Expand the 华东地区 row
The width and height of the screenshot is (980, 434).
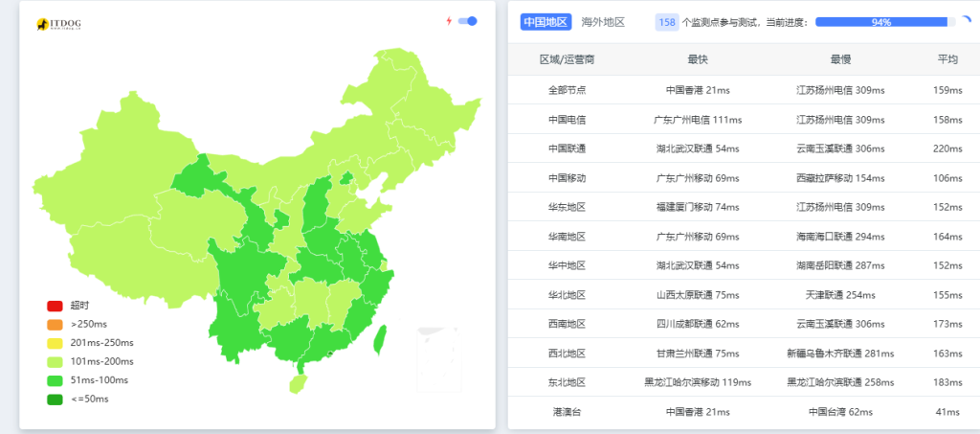(x=567, y=207)
